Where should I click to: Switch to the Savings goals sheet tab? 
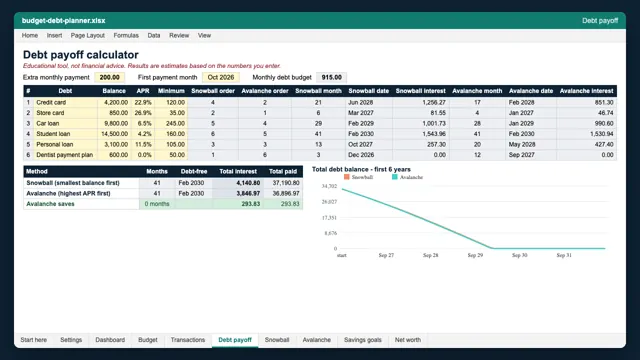coord(363,340)
